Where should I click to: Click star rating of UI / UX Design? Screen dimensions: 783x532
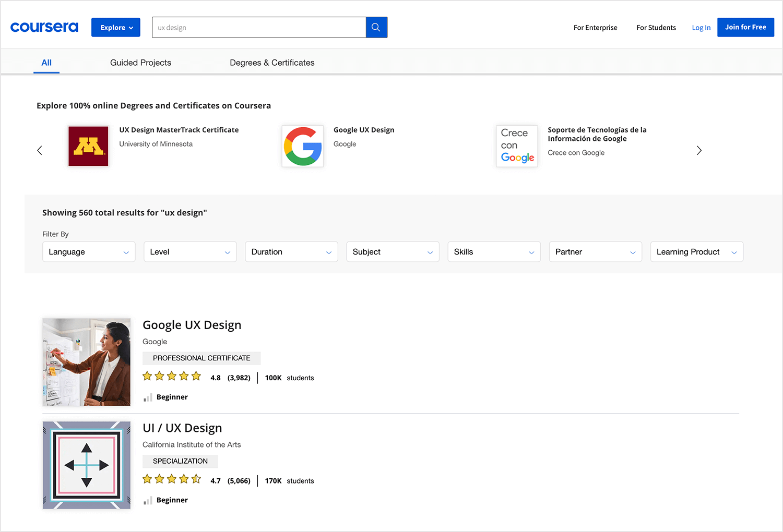[x=172, y=479]
